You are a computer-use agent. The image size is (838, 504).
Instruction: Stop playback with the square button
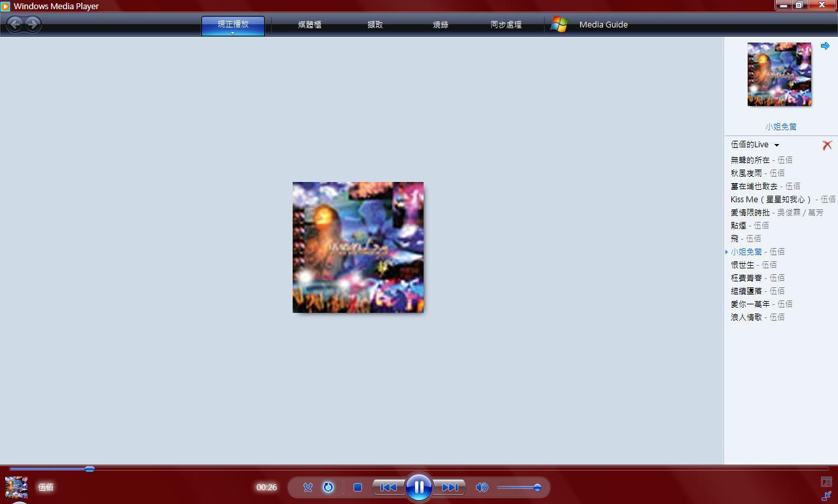(357, 487)
